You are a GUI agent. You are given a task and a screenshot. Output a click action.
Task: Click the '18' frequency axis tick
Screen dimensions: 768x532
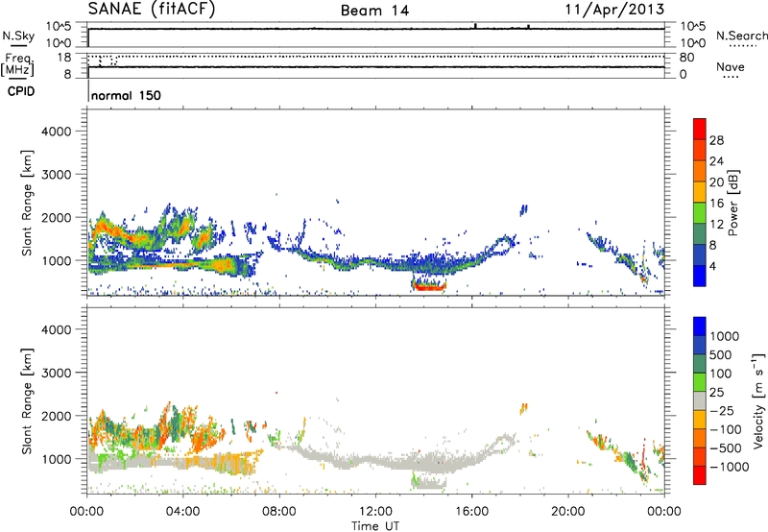[64, 58]
